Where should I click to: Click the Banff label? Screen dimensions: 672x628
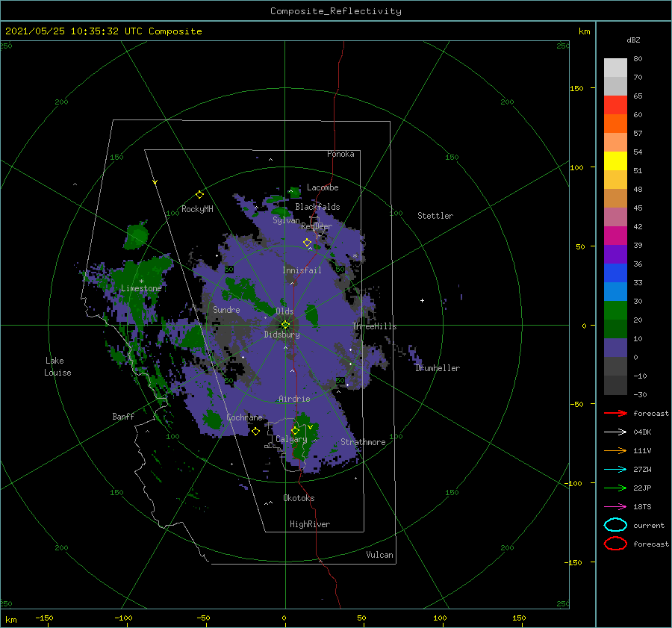coord(123,416)
